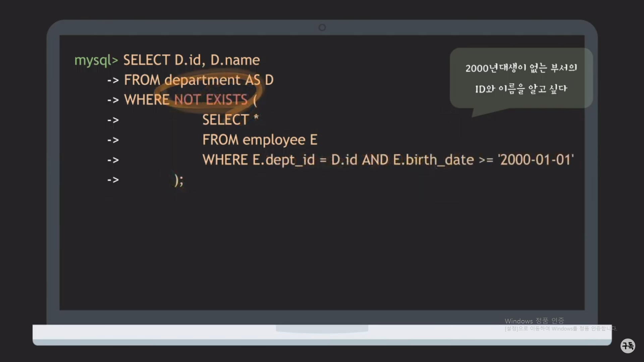The image size is (644, 362).
Task: Click the arrow prompt on last line
Action: pyautogui.click(x=113, y=180)
